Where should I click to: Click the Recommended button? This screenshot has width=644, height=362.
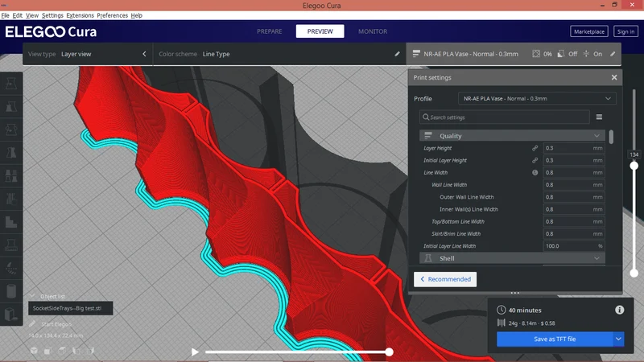445,279
